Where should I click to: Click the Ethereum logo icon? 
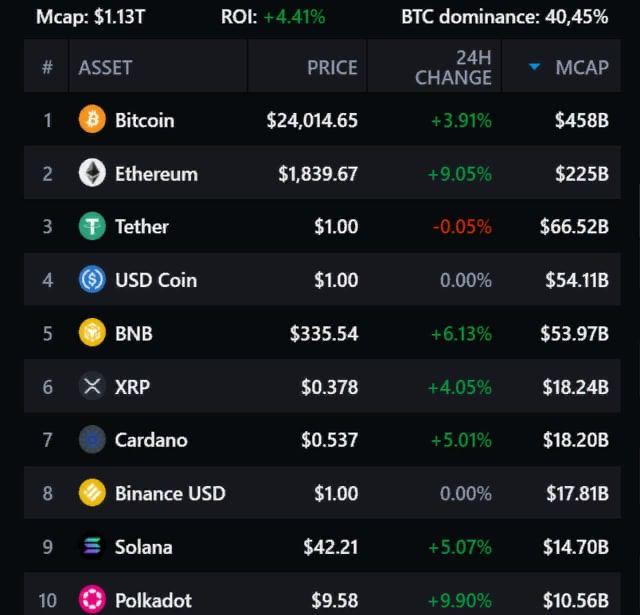click(x=92, y=173)
